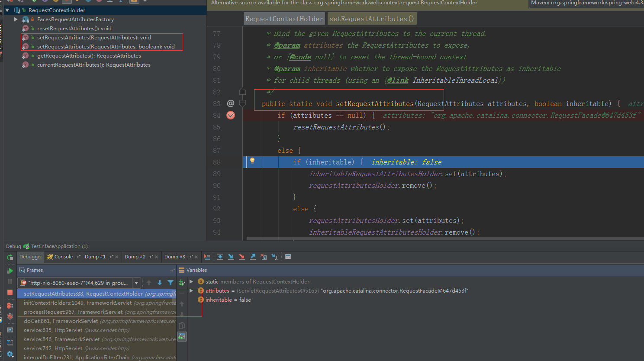Screen dimensions: 644x361
Task: Rerun TestInfaceApplication debug session
Action: pyautogui.click(x=10, y=257)
